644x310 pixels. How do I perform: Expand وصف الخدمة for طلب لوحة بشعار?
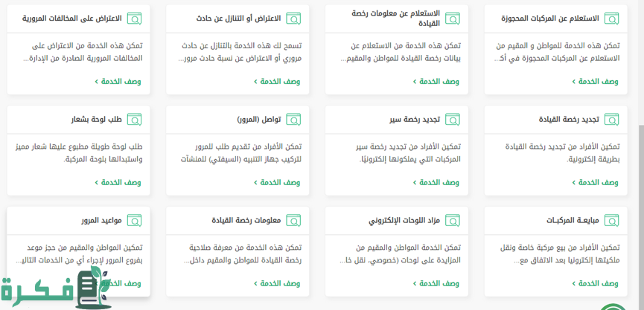(x=118, y=182)
